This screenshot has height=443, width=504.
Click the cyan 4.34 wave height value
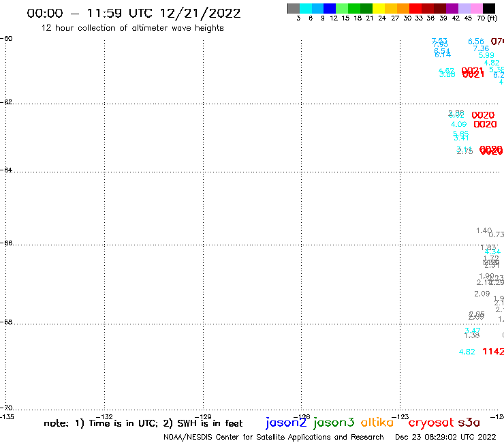[x=492, y=251]
